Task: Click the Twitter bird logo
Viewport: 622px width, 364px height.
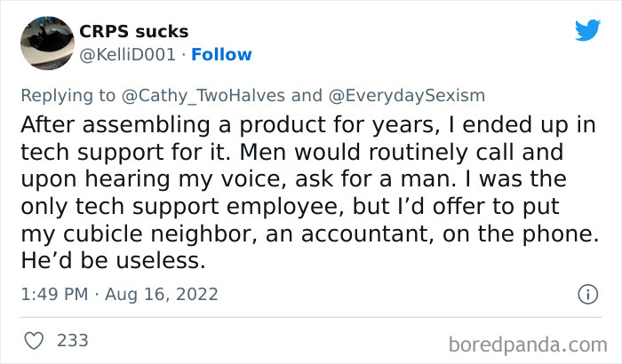Action: click(x=587, y=30)
